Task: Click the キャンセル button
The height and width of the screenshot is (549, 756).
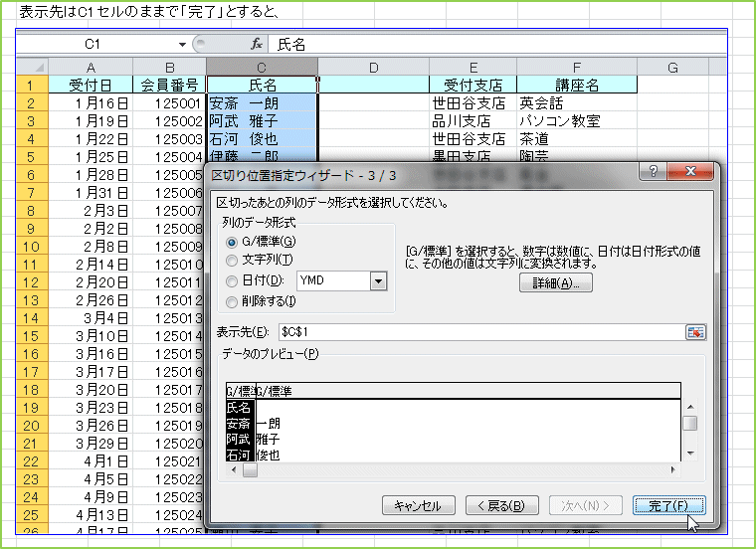Action: tap(418, 505)
